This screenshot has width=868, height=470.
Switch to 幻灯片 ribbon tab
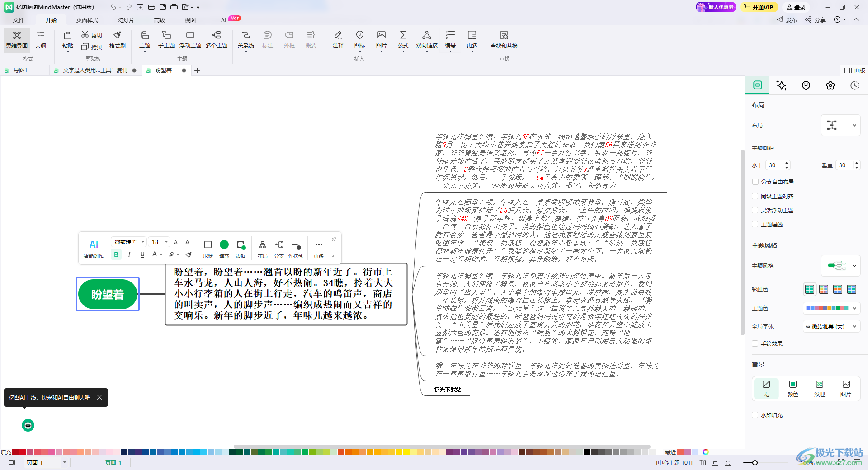point(126,20)
